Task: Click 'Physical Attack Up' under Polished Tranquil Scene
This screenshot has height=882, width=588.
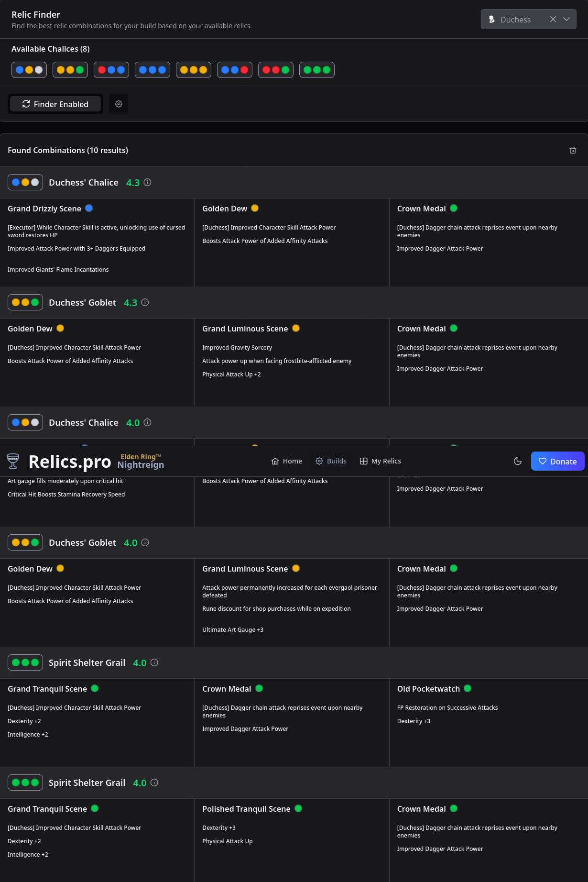Action: tap(228, 841)
